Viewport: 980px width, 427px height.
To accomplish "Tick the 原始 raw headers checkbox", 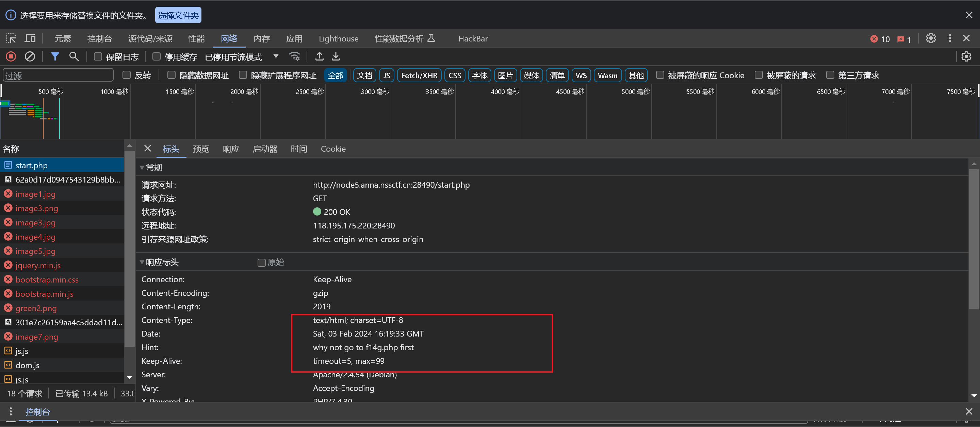I will pos(261,263).
